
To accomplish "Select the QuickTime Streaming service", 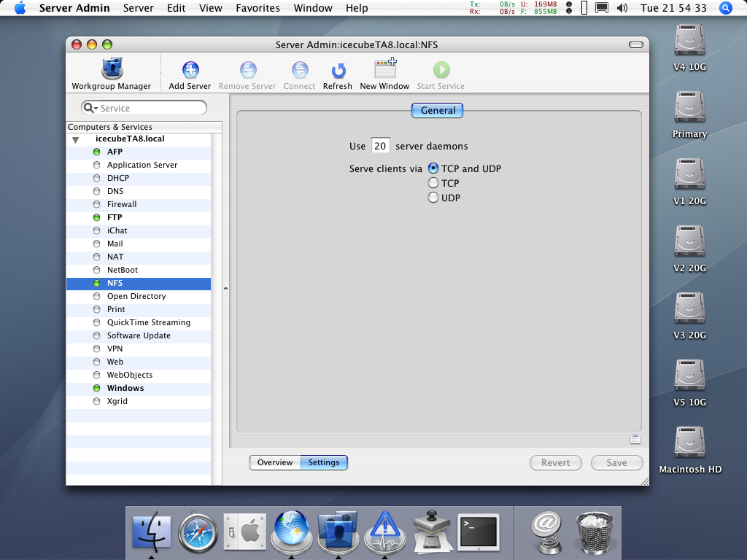I will click(x=138, y=322).
